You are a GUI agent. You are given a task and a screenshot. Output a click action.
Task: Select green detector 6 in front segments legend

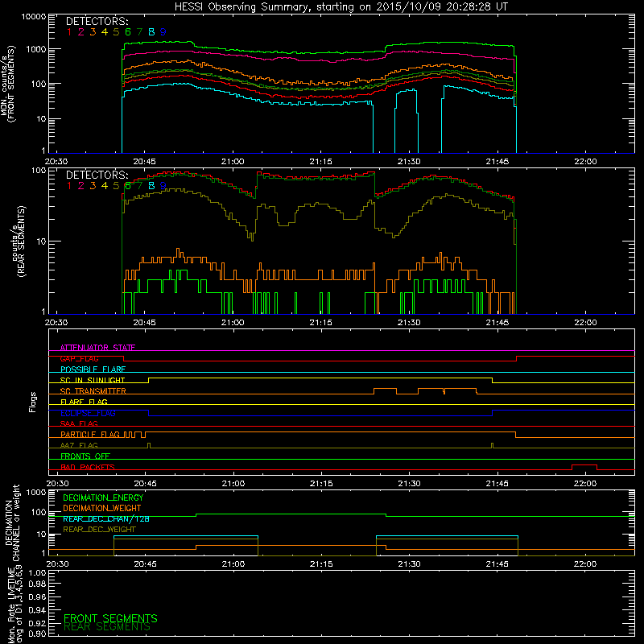click(x=128, y=32)
